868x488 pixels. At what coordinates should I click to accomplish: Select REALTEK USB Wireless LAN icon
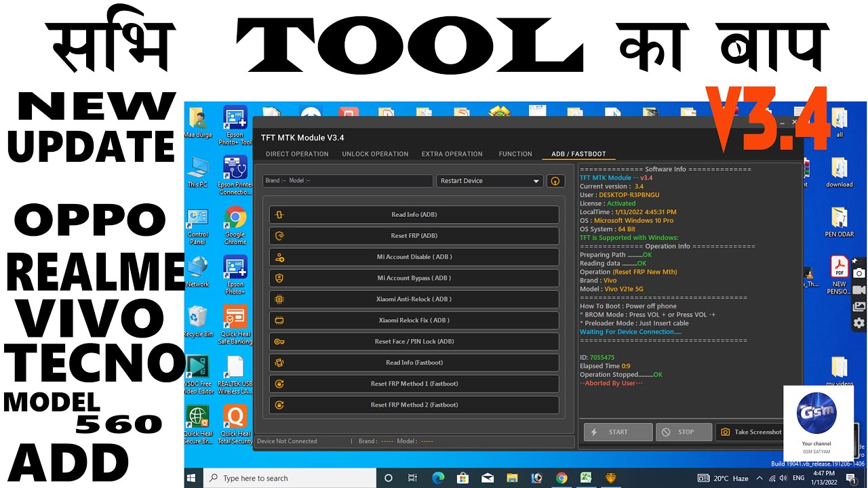[235, 375]
